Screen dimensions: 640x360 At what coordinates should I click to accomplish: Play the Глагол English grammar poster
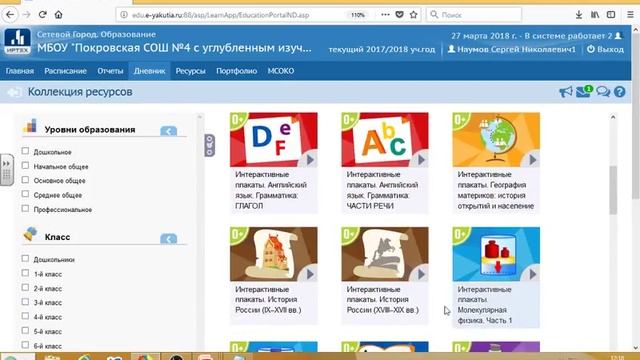tap(310, 160)
